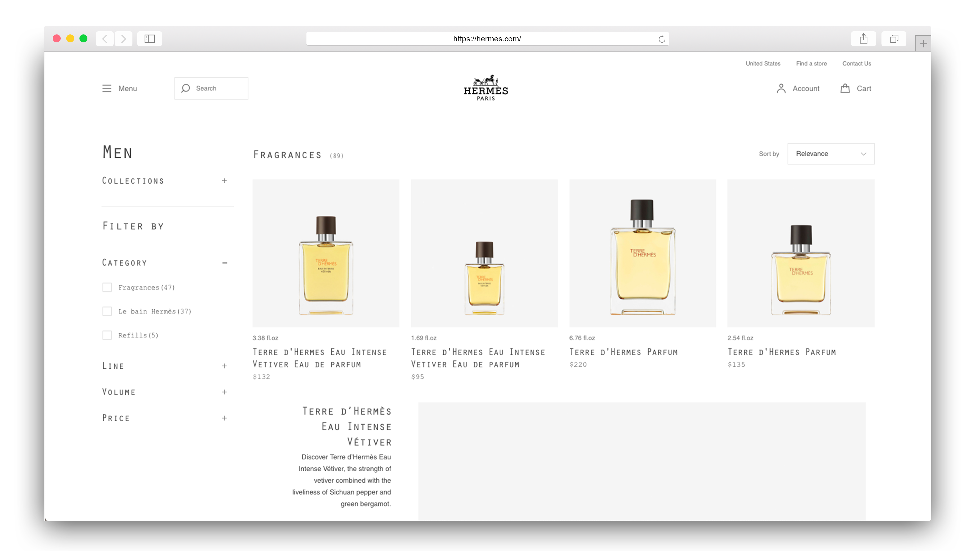Click the $95 Eau Intense Vetiver product title
The image size is (980, 551).
[x=478, y=358]
